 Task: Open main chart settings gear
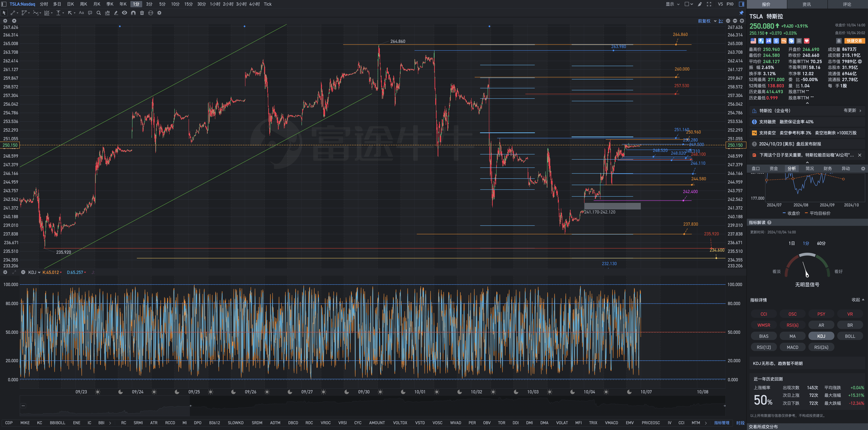click(5, 21)
